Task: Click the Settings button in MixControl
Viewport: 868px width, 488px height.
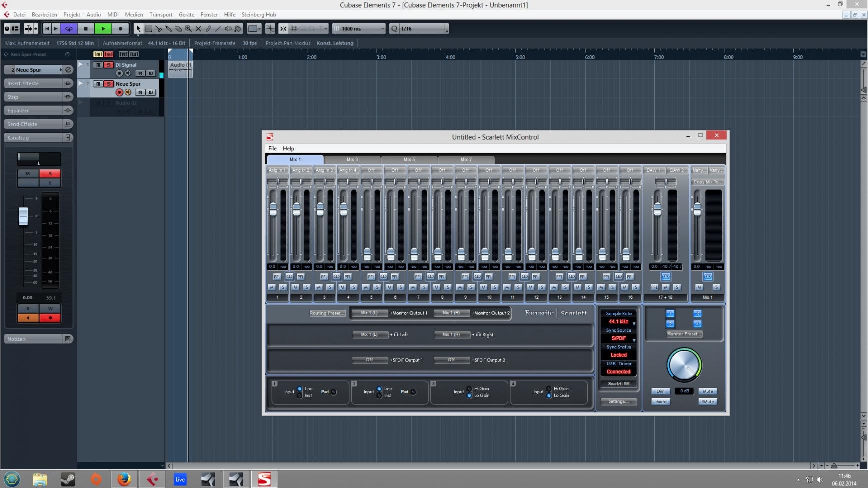Action: [x=619, y=401]
